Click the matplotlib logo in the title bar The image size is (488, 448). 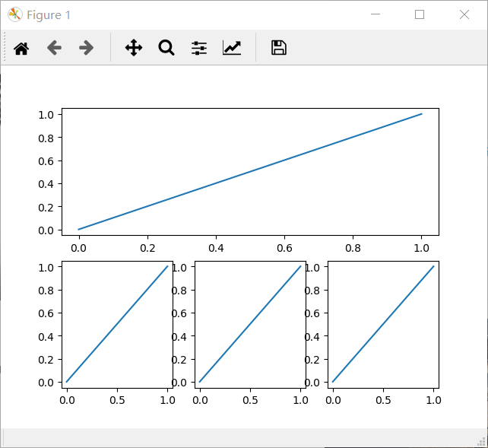pos(15,14)
